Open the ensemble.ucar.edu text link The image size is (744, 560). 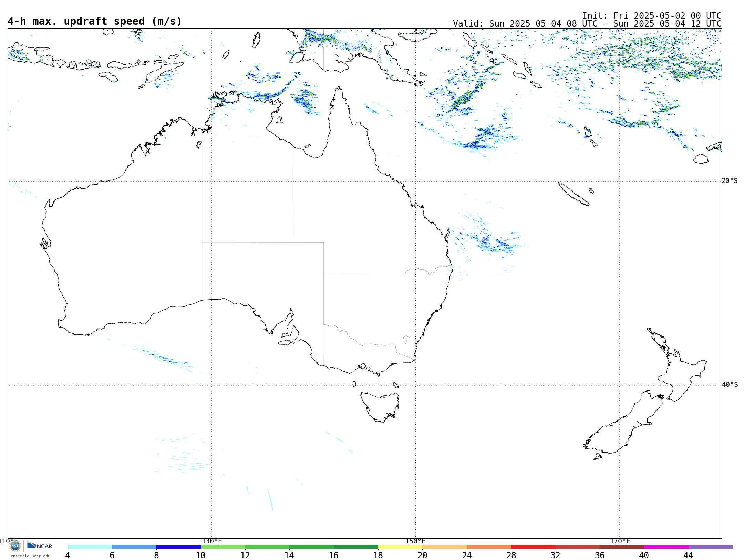(31, 556)
